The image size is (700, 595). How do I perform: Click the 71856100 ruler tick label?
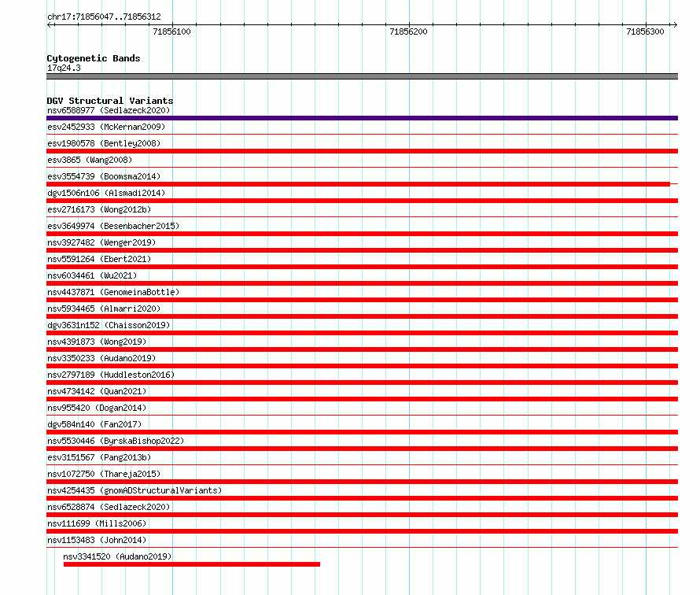tap(171, 31)
